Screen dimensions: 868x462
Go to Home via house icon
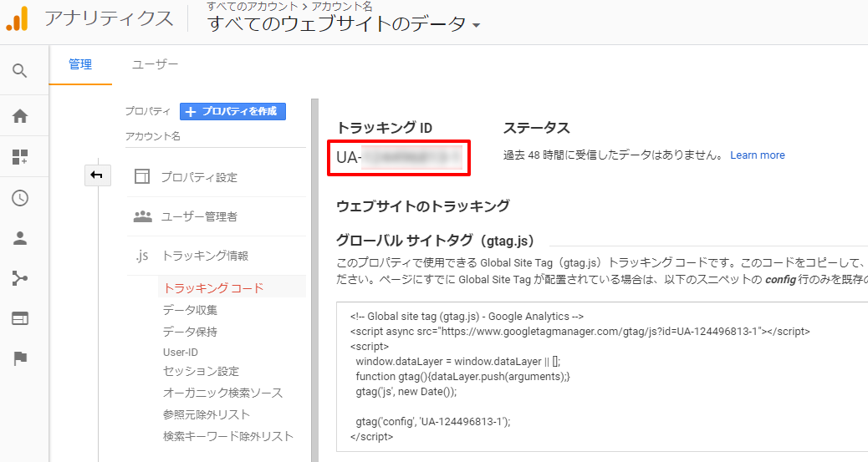point(20,116)
